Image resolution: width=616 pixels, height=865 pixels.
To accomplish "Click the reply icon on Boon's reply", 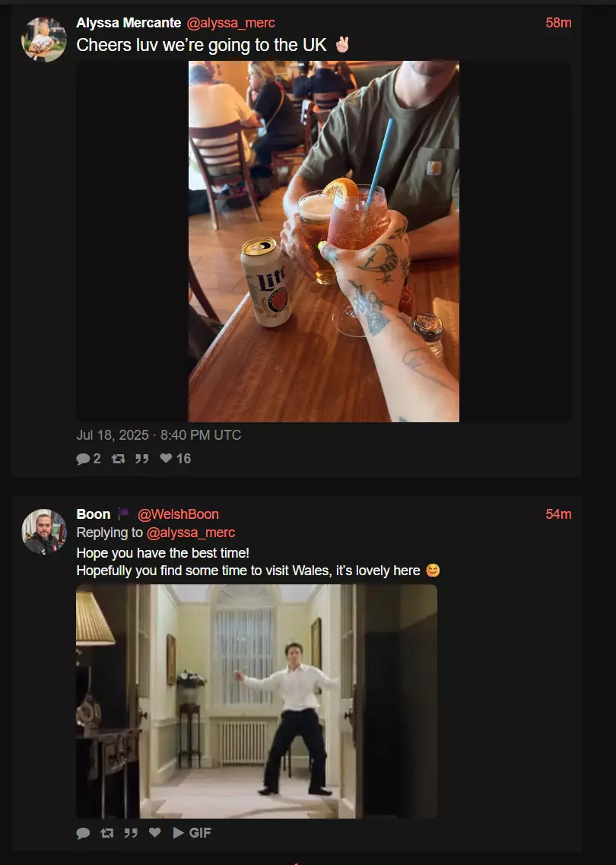I will tap(83, 833).
